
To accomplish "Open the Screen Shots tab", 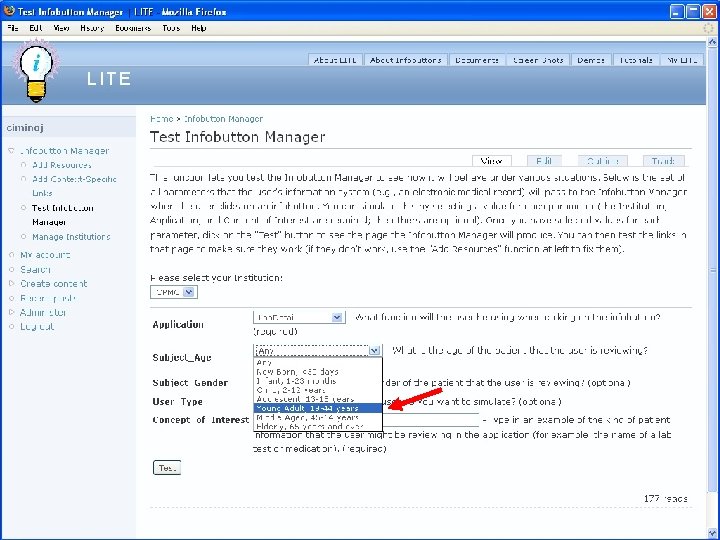I will (538, 60).
